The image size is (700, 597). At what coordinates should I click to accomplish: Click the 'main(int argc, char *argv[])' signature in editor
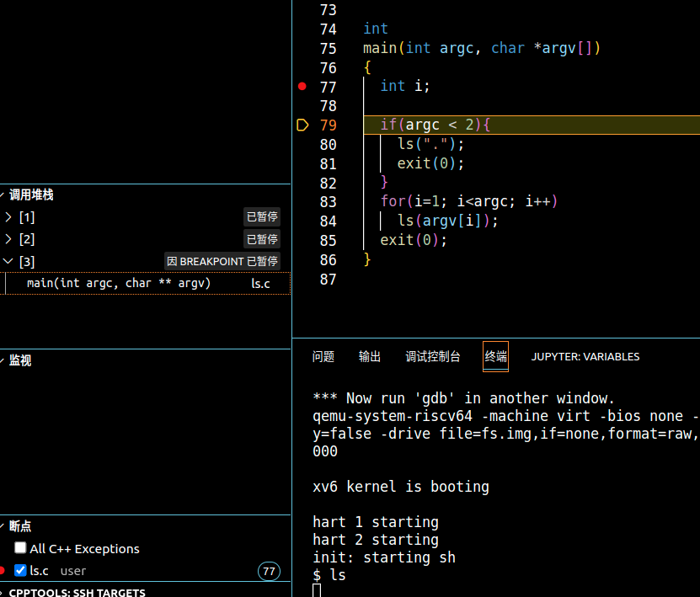click(x=482, y=48)
